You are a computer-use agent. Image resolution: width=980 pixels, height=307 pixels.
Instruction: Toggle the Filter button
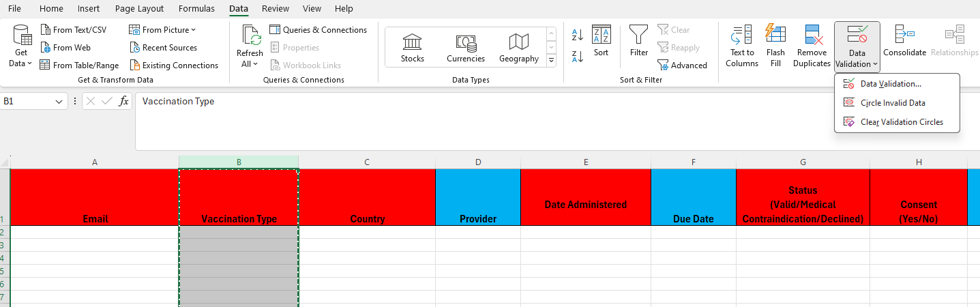639,41
